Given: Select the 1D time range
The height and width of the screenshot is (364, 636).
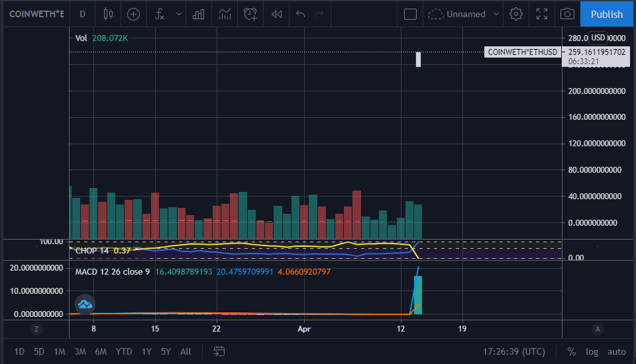Looking at the screenshot, I should click(19, 351).
